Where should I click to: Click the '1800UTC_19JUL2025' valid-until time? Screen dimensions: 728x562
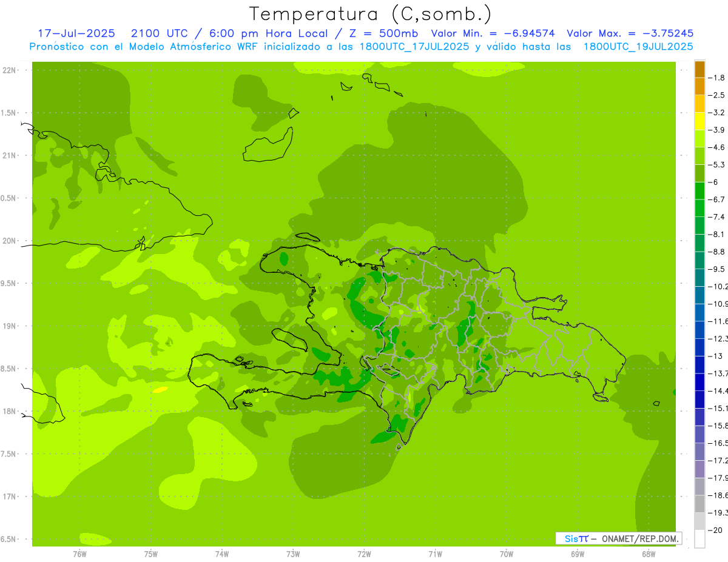pos(638,47)
